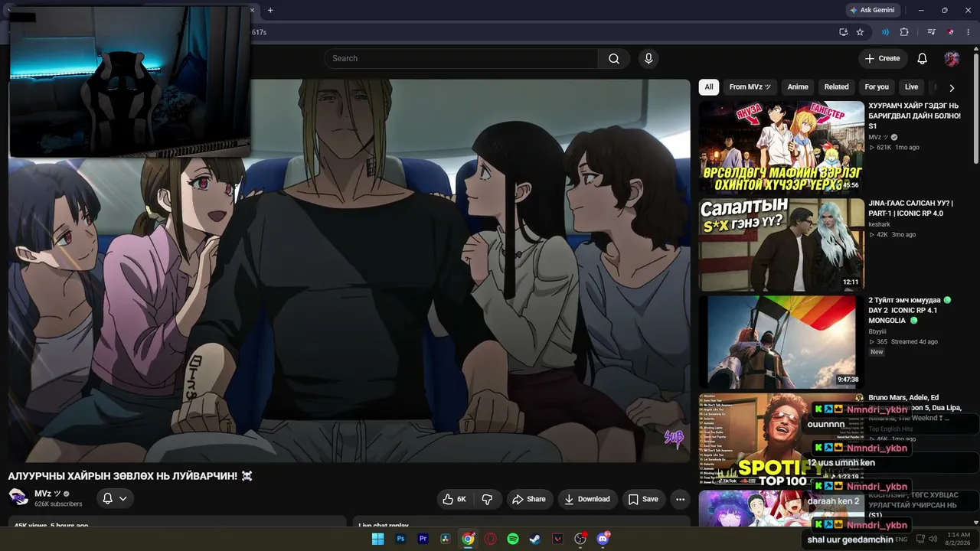The height and width of the screenshot is (551, 980).
Task: Open Opera browser from the taskbar
Action: pyautogui.click(x=490, y=539)
